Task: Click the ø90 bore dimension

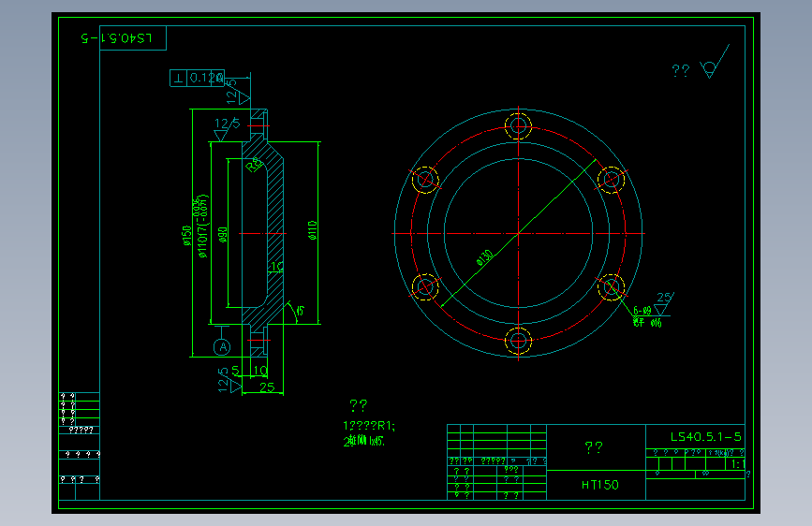Action: [x=223, y=235]
